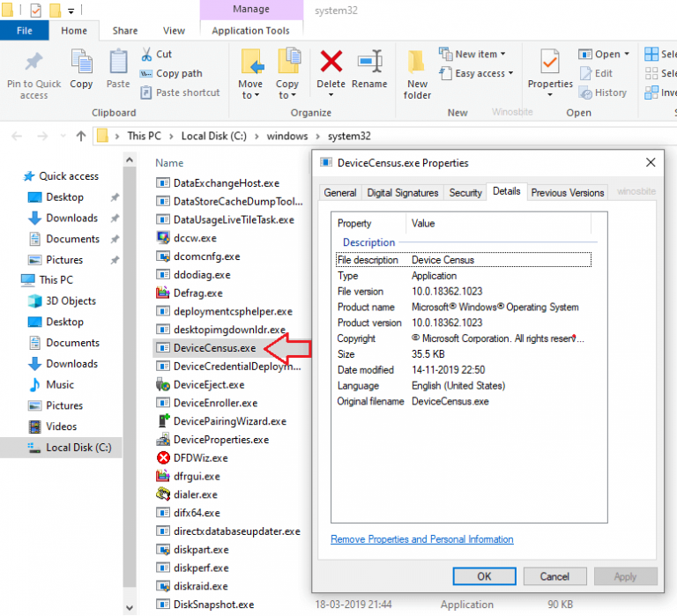
Task: Open the View ribbon tab
Action: point(174,31)
